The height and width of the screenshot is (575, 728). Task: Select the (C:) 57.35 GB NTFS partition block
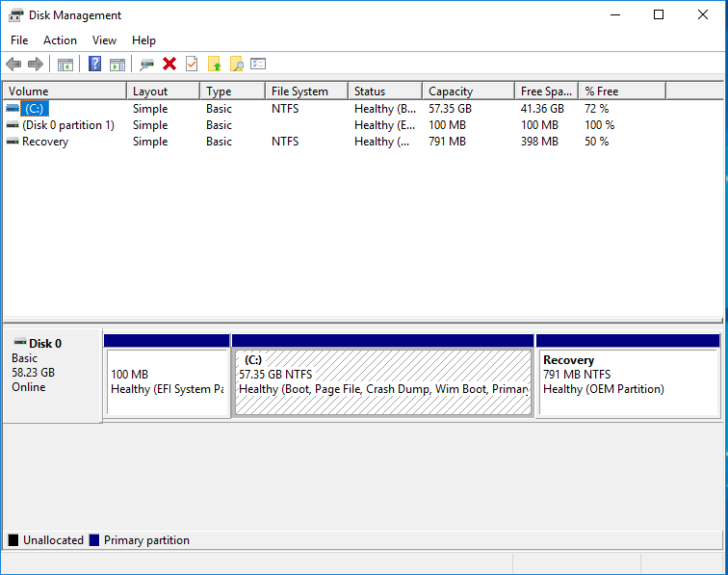click(383, 376)
